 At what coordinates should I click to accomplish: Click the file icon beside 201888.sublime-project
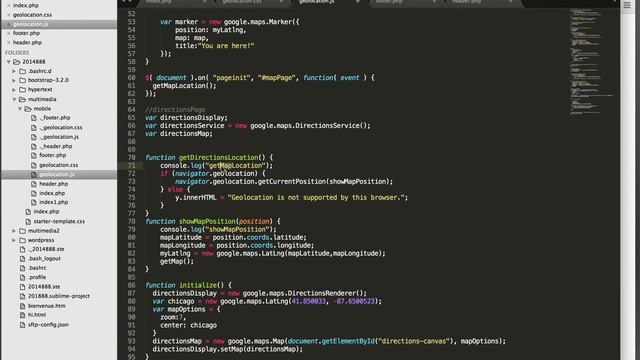pyautogui.click(x=22, y=296)
